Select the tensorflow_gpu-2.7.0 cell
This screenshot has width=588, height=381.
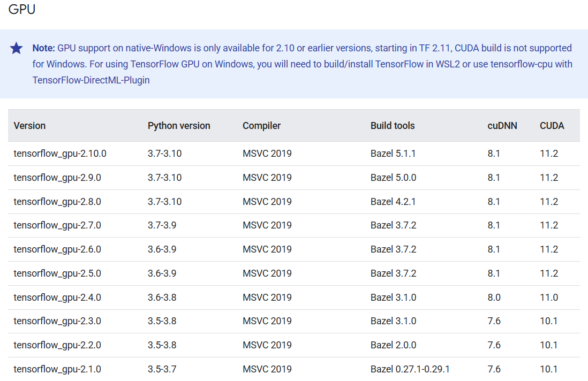click(57, 225)
